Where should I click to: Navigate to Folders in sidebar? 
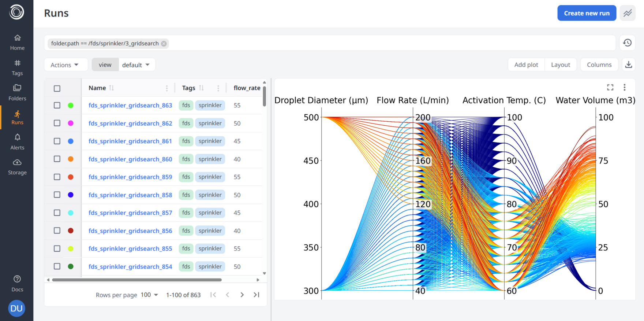[x=17, y=92]
